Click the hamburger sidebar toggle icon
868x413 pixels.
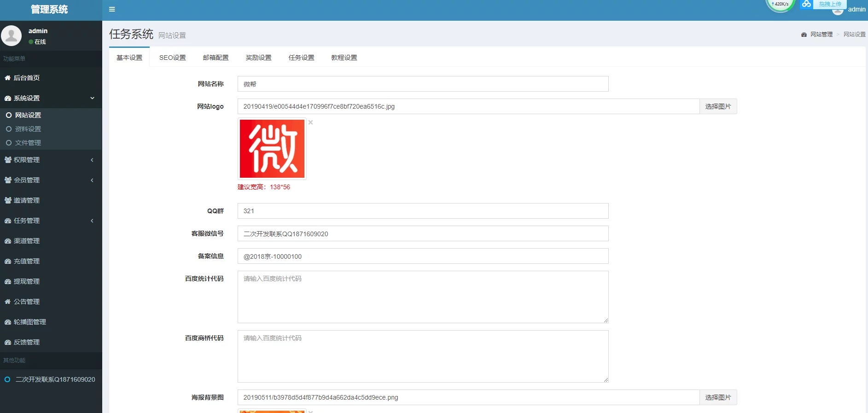tap(112, 9)
